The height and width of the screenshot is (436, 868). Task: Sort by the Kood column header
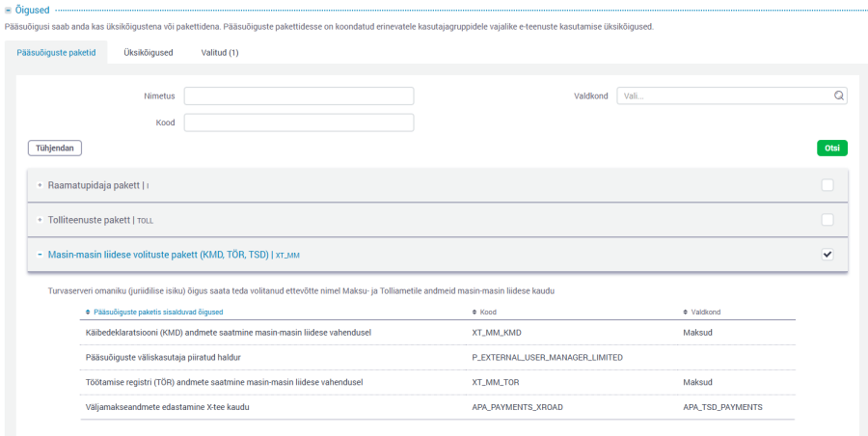pyautogui.click(x=484, y=312)
